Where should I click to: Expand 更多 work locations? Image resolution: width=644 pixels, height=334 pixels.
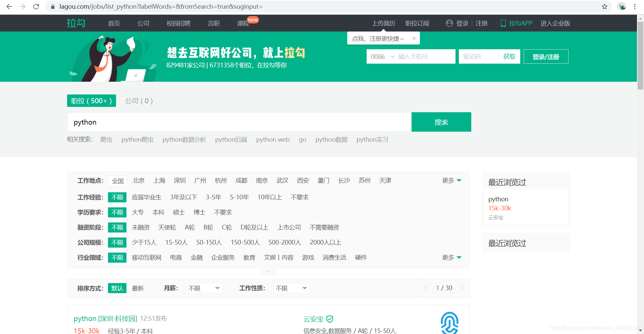coord(452,181)
